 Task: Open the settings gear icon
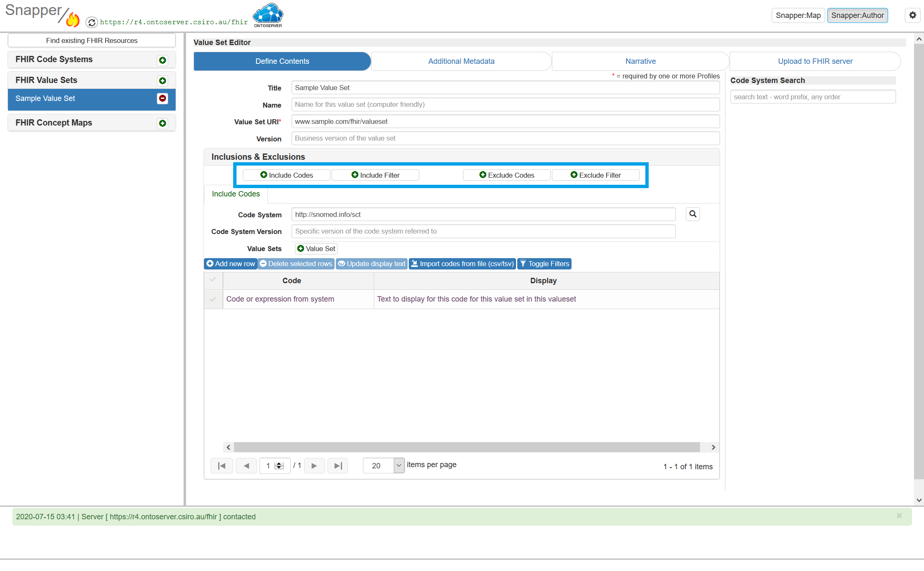pyautogui.click(x=913, y=15)
